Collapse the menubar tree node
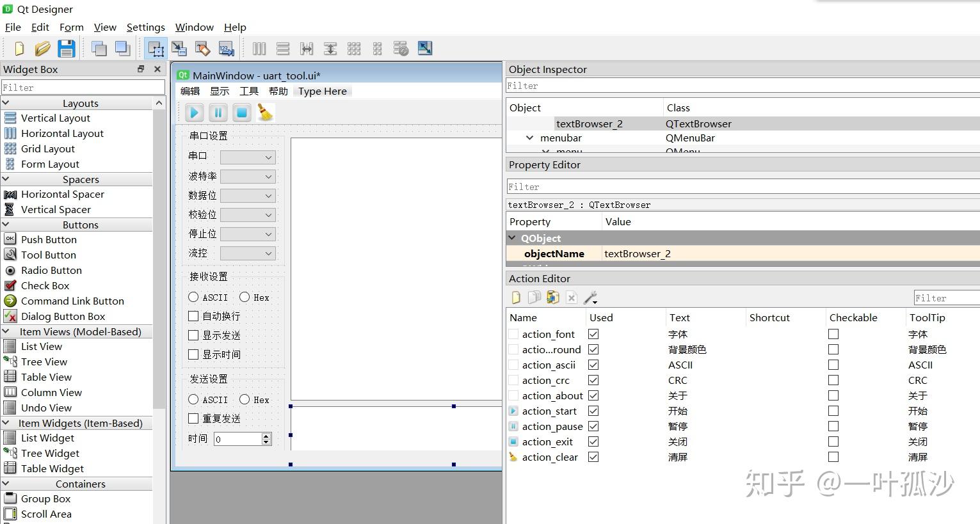 [529, 138]
